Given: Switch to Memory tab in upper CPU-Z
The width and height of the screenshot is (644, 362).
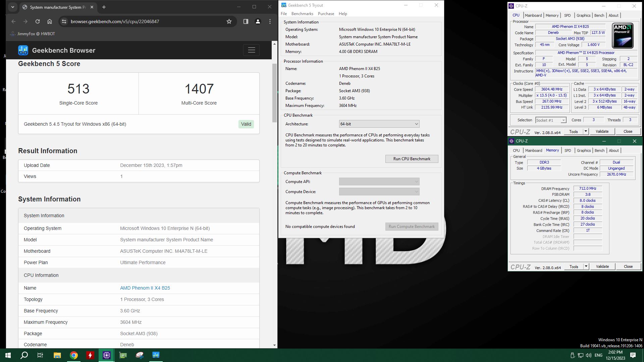Looking at the screenshot, I should pyautogui.click(x=552, y=15).
